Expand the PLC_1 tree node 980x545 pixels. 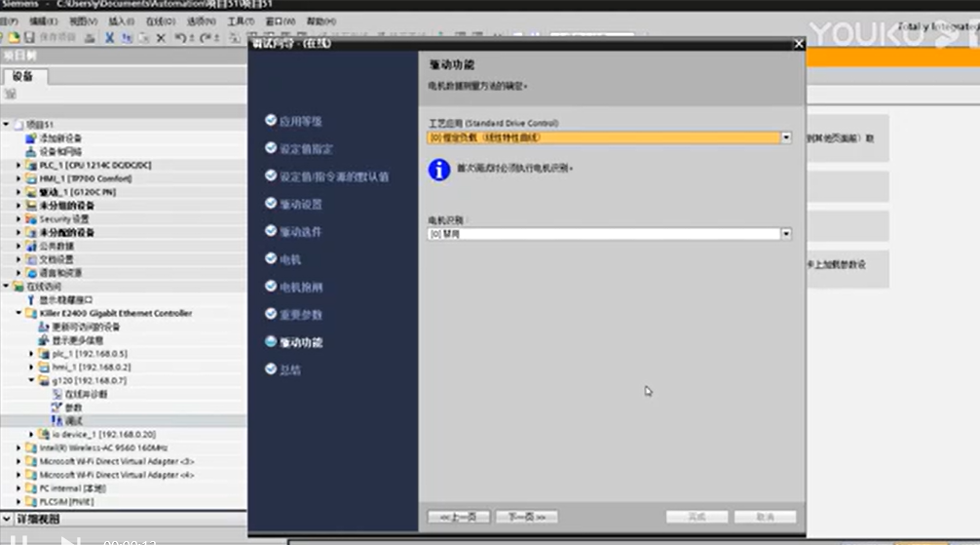pyautogui.click(x=19, y=165)
